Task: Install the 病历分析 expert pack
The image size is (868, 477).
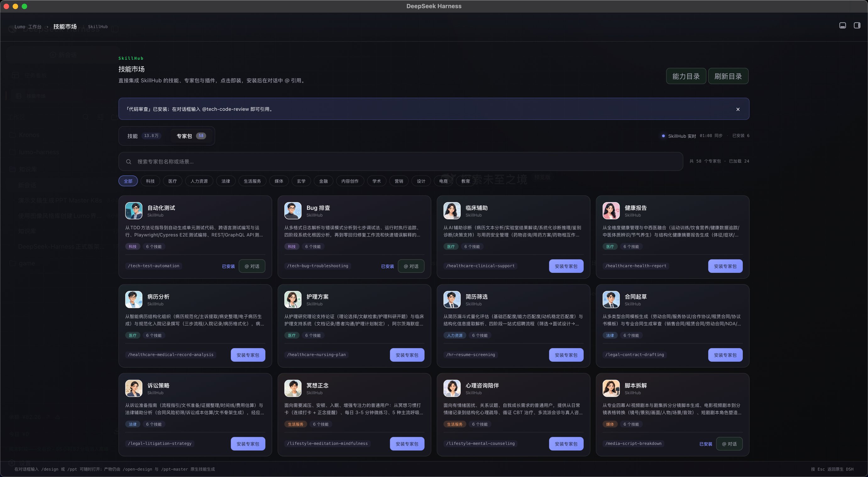Action: click(248, 355)
